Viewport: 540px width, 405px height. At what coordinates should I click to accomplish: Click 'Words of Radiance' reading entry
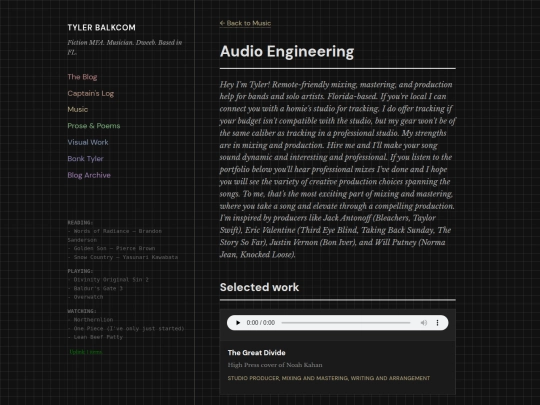(x=115, y=235)
